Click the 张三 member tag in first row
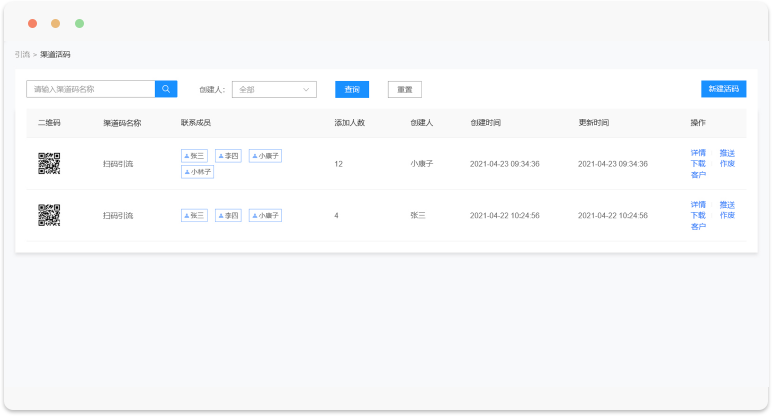772x416 pixels. click(194, 156)
